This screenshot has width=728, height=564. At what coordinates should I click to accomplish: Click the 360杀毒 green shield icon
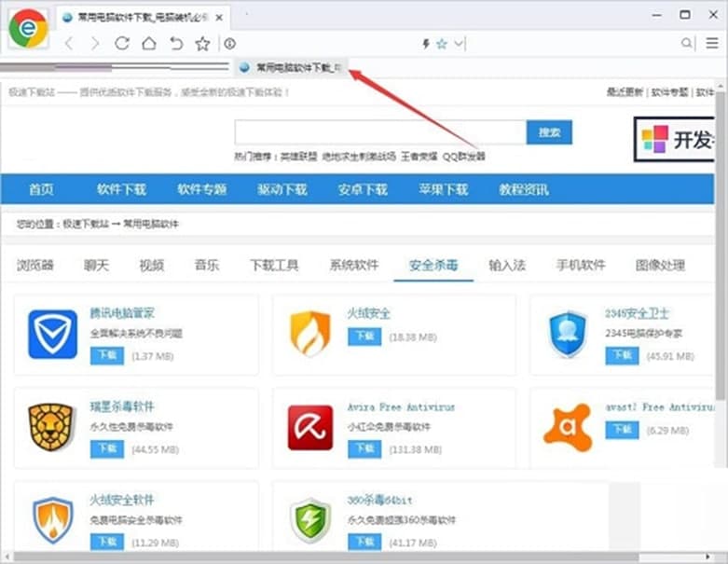pyautogui.click(x=310, y=520)
